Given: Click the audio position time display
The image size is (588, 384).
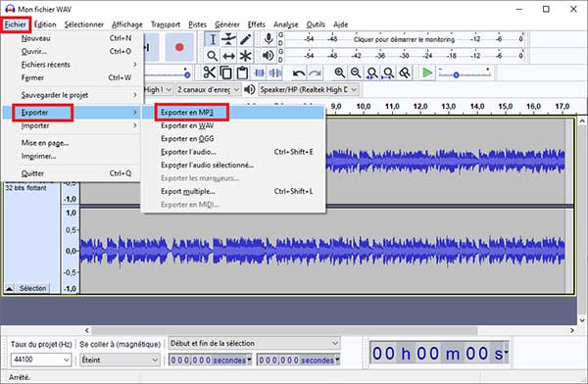Looking at the screenshot, I should 439,353.
